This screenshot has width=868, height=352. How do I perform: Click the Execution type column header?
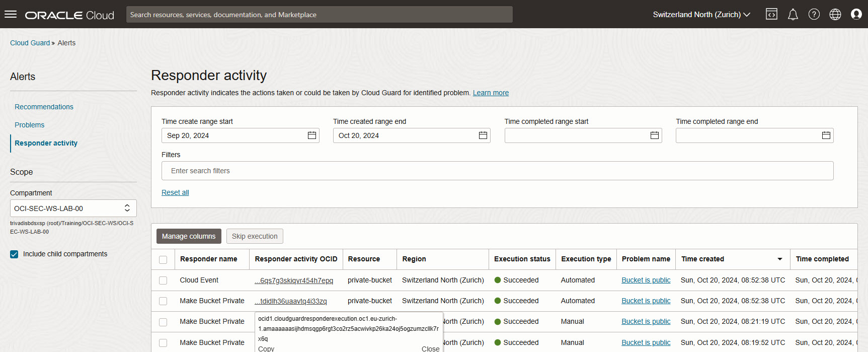(586, 259)
